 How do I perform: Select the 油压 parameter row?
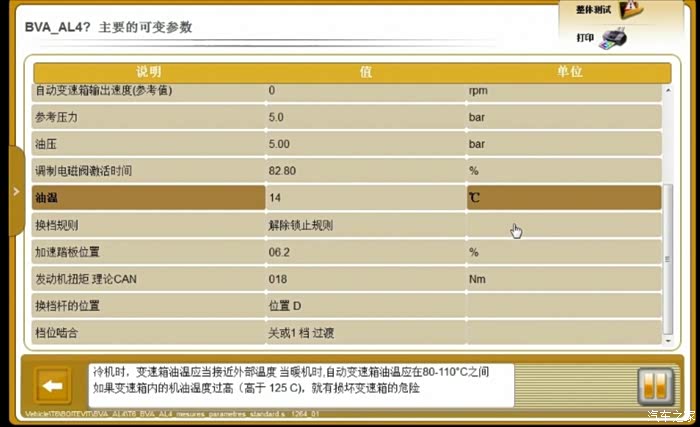(x=149, y=144)
